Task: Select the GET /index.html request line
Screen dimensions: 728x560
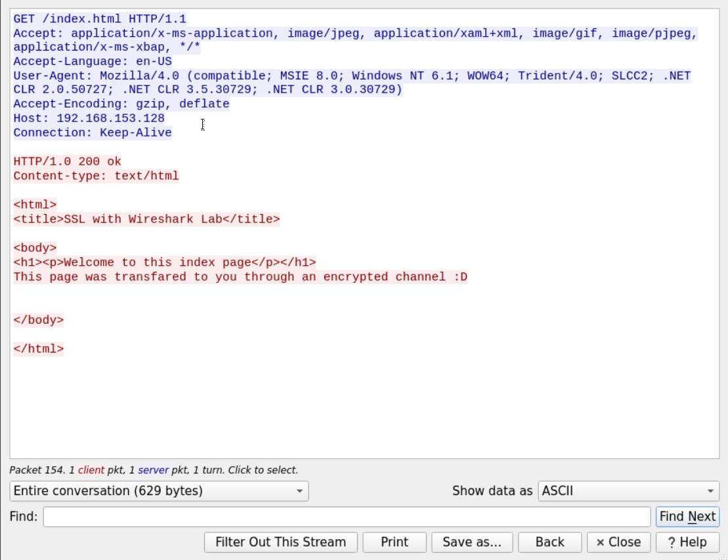Action: (x=100, y=19)
